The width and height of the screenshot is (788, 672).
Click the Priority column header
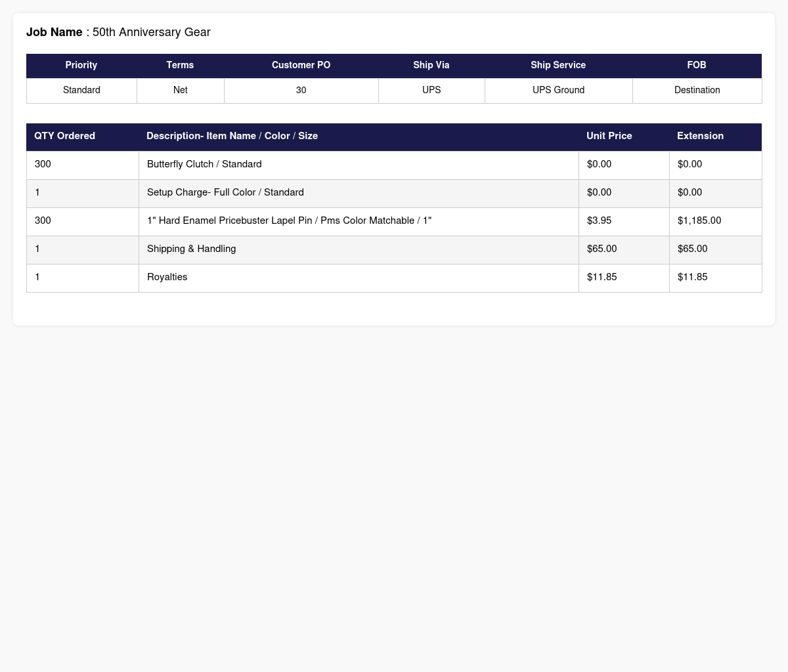(81, 66)
